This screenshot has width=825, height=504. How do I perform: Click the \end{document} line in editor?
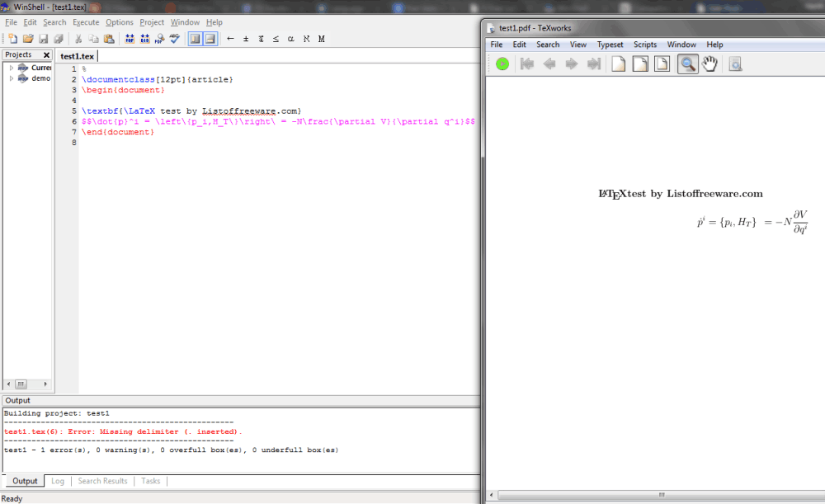pos(118,132)
